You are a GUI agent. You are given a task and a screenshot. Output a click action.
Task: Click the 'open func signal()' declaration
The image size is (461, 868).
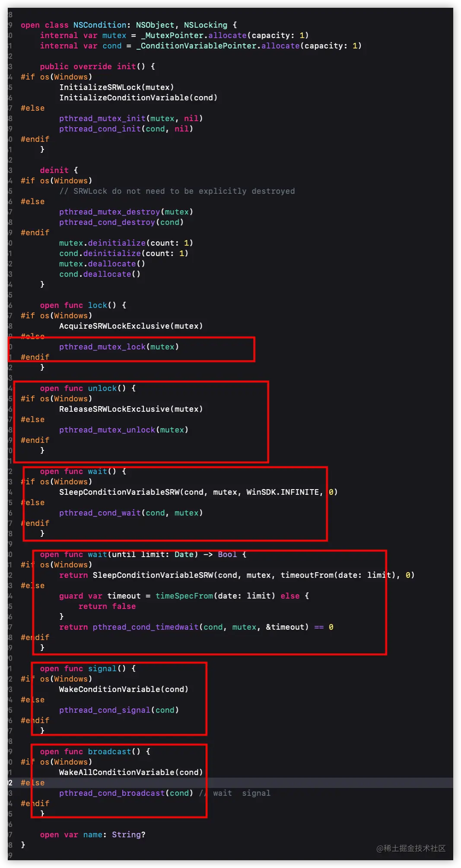(x=88, y=669)
